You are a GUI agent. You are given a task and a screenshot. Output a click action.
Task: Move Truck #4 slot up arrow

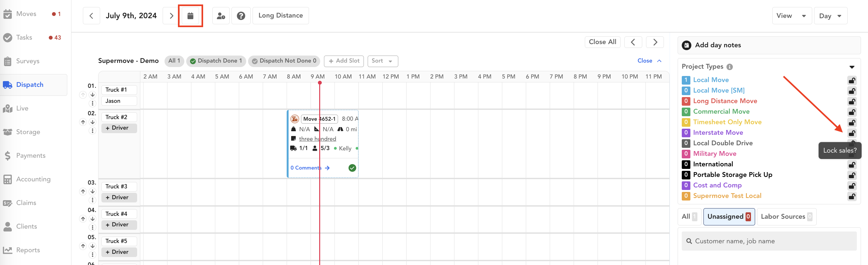[x=83, y=219]
